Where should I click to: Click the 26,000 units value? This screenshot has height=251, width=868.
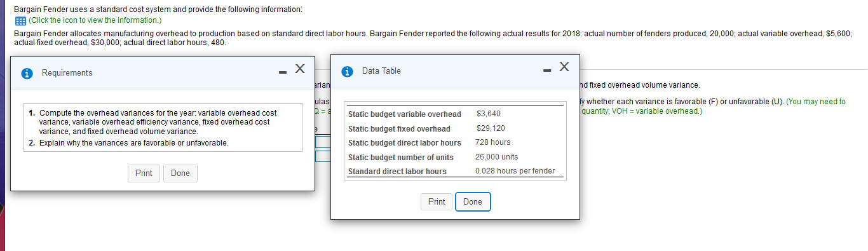pos(497,157)
